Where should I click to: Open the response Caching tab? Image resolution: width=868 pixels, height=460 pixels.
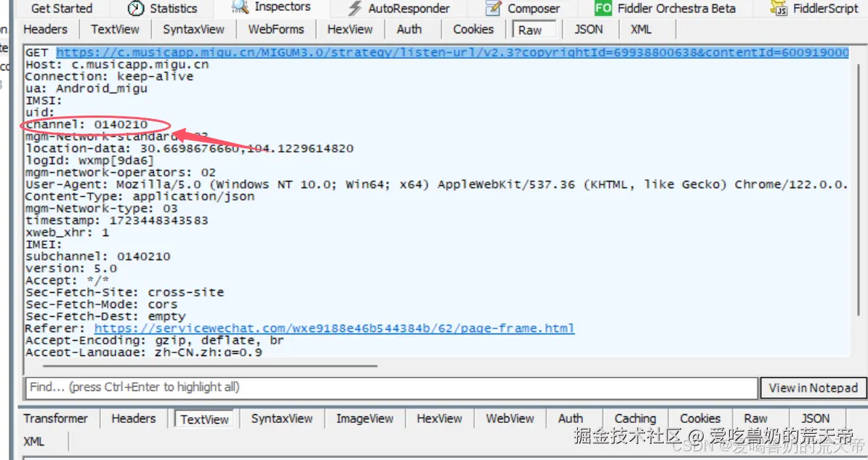click(635, 419)
